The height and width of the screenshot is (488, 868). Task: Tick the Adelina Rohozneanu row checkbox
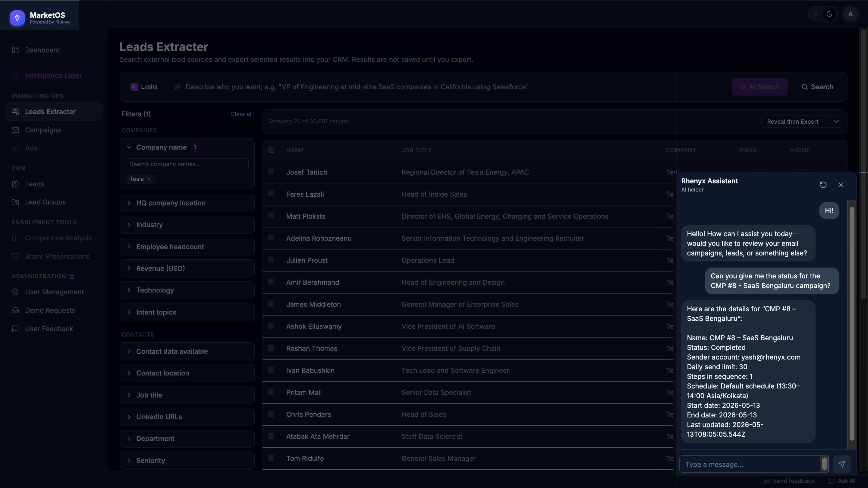[x=271, y=237]
